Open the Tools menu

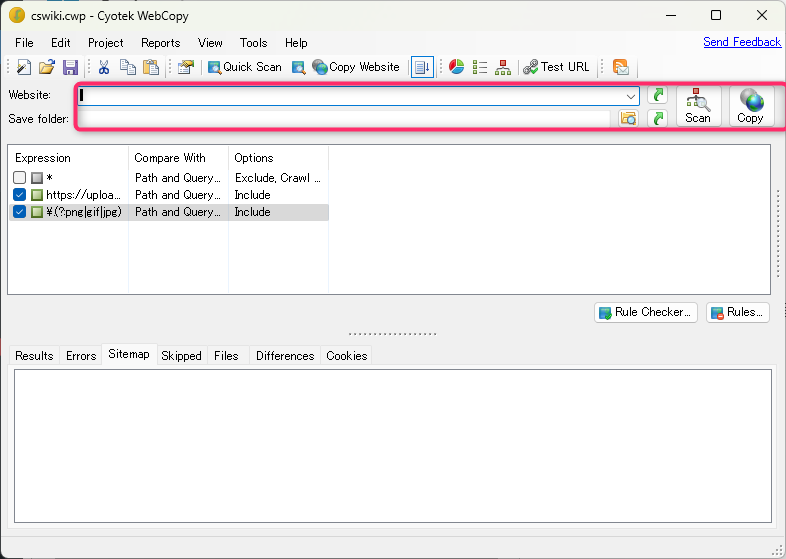pos(253,43)
